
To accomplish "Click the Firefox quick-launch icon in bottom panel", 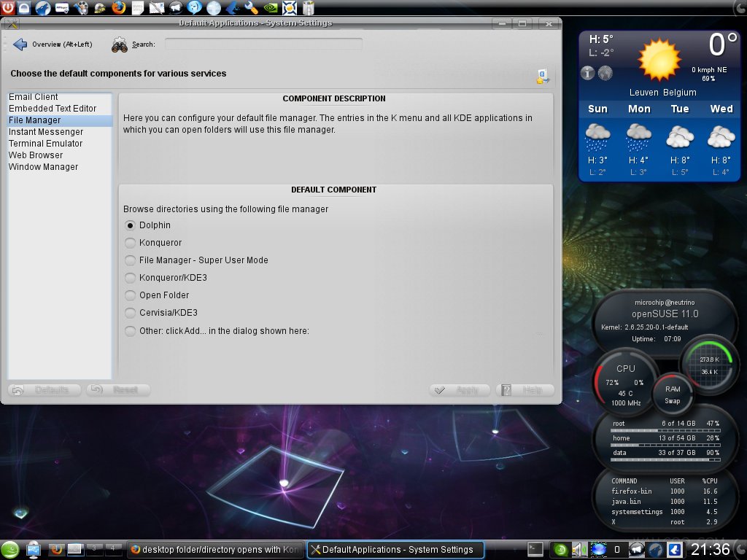I will pyautogui.click(x=56, y=550).
